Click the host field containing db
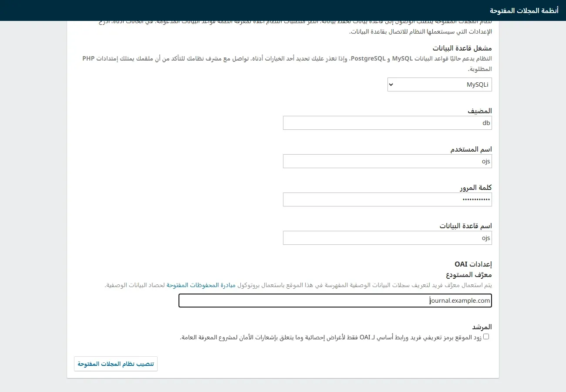Image resolution: width=566 pixels, height=392 pixels. click(387, 123)
